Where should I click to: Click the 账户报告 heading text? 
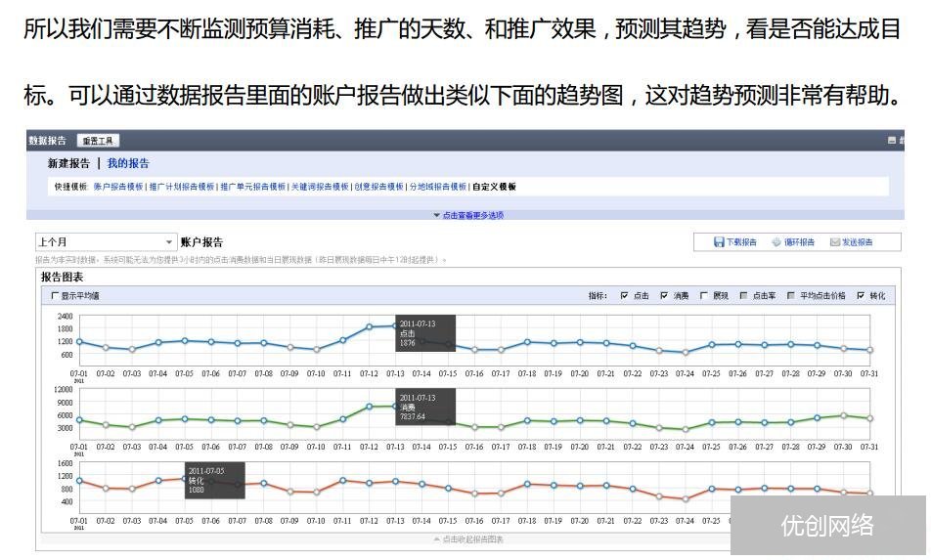[x=201, y=242]
